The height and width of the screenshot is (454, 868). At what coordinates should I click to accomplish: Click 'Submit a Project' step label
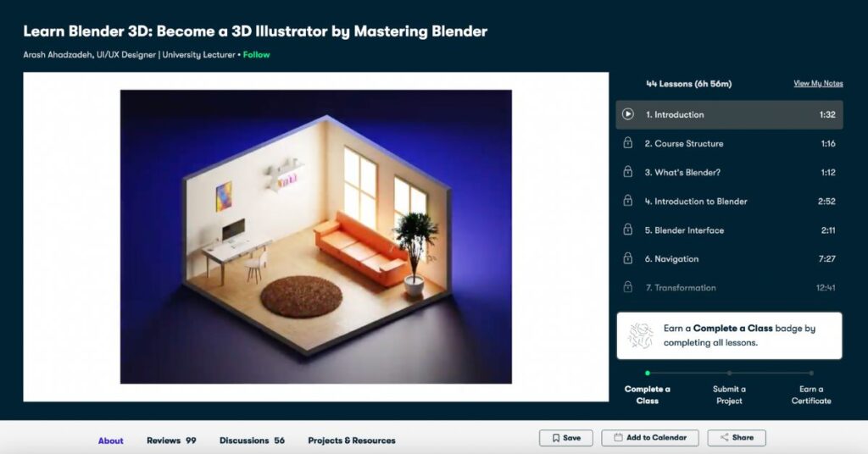pyautogui.click(x=729, y=395)
